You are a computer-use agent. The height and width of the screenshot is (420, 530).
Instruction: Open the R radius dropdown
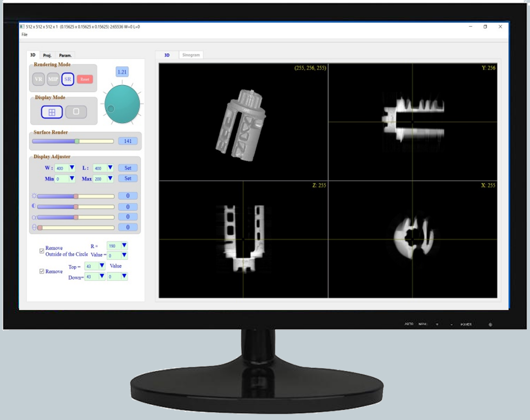coord(124,246)
